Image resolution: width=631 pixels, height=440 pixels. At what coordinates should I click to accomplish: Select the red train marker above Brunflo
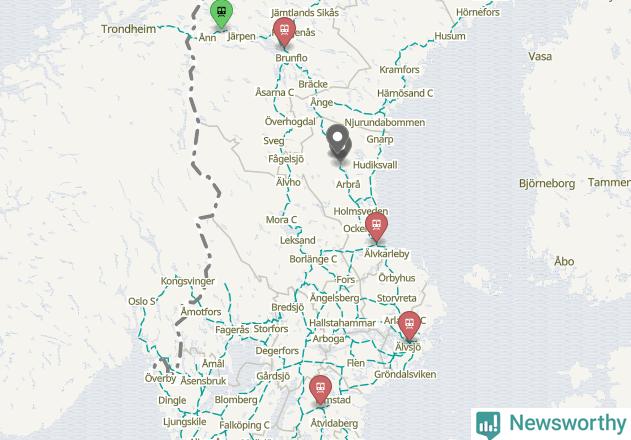(x=284, y=32)
